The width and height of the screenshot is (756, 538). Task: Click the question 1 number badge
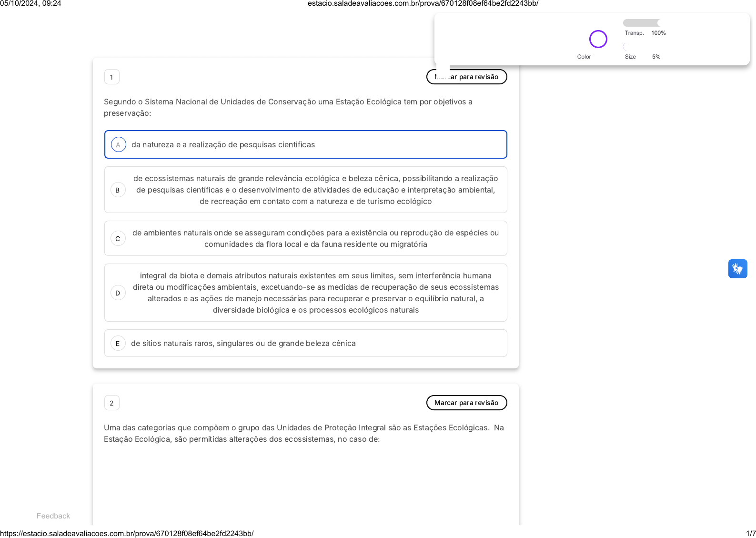(111, 77)
